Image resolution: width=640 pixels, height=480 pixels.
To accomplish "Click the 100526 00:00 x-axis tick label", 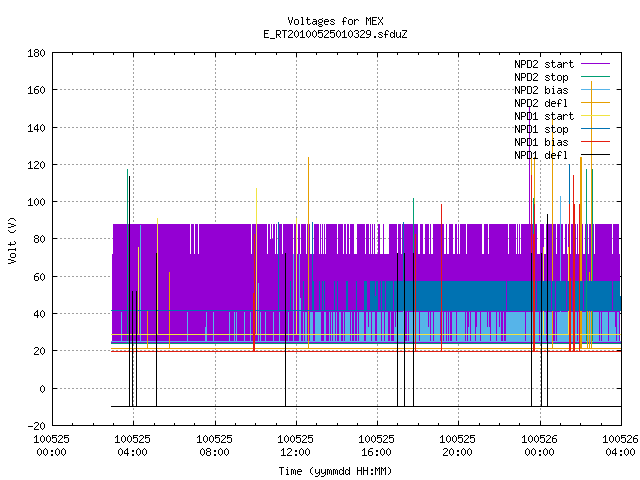I will pyautogui.click(x=539, y=445).
